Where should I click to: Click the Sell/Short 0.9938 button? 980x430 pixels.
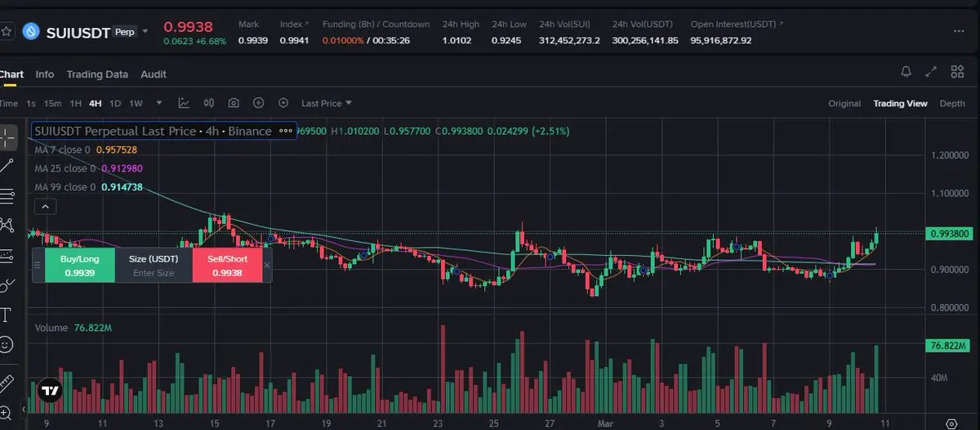[x=227, y=265]
